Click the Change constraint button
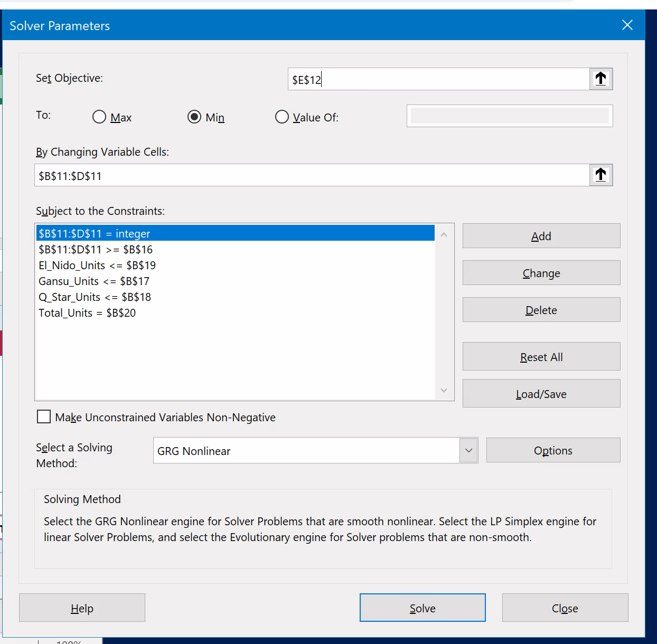 tap(541, 273)
